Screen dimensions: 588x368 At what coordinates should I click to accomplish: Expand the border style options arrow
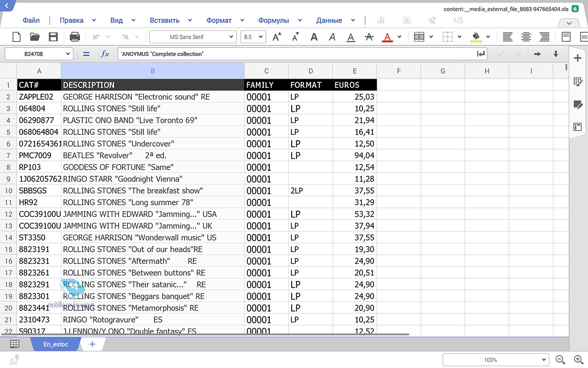[459, 37]
